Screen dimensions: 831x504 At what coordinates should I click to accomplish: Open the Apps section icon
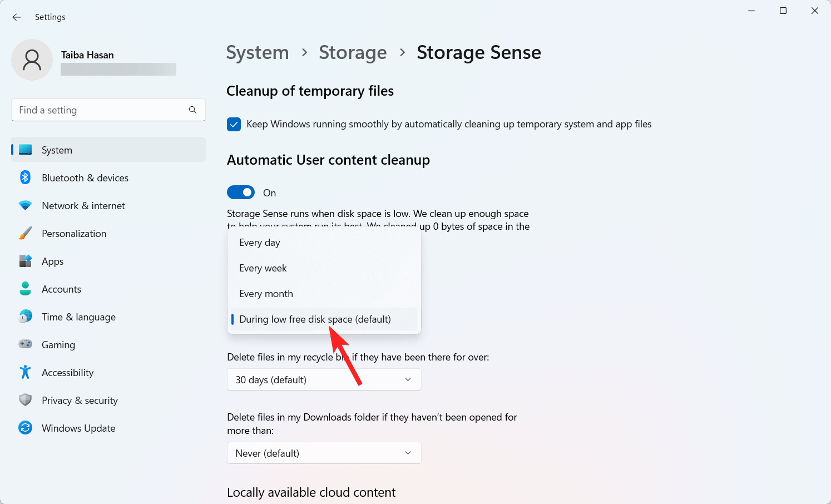tap(26, 260)
